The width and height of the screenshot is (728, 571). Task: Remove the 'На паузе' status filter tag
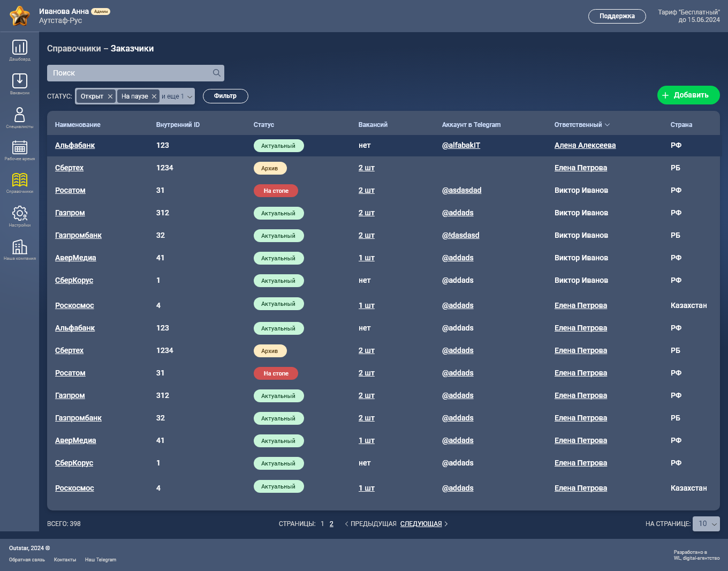(x=154, y=96)
